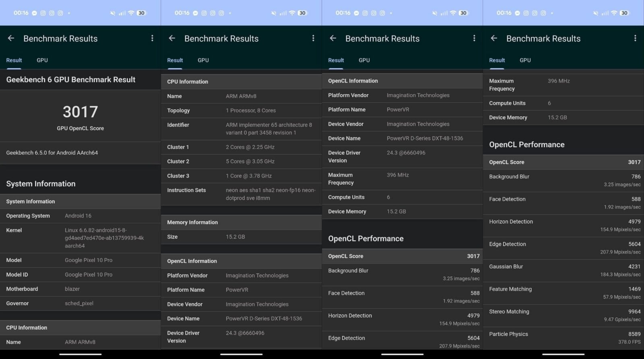The width and height of the screenshot is (644, 359).
Task: Select the GPU tab in the third screen
Action: [x=364, y=60]
